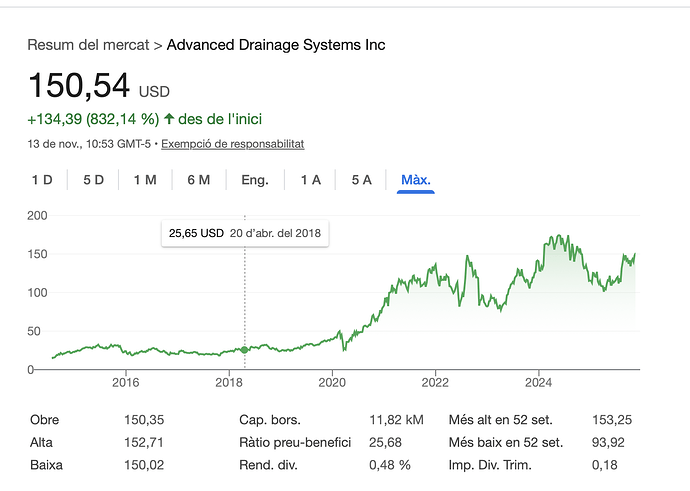The width and height of the screenshot is (690, 491).
Task: Click the 50 y-axis label
Action: coord(34,331)
